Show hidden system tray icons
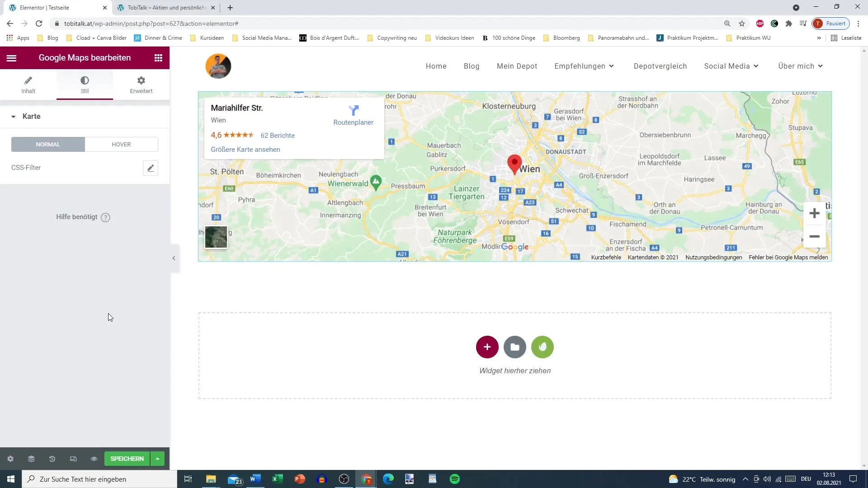868x488 pixels. 745,479
